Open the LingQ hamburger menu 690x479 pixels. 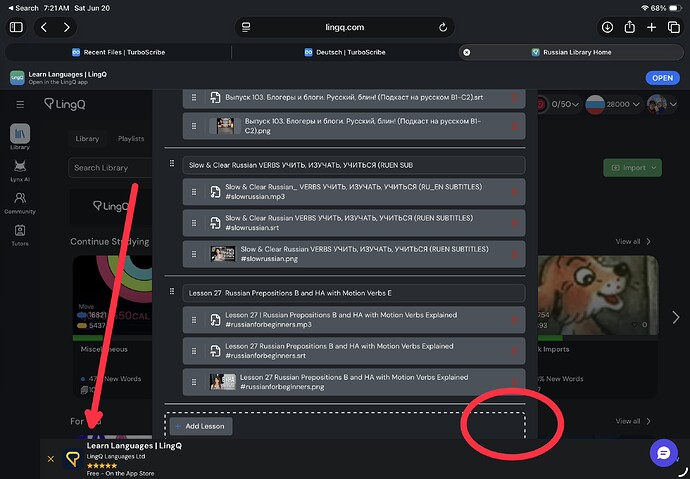tap(20, 105)
